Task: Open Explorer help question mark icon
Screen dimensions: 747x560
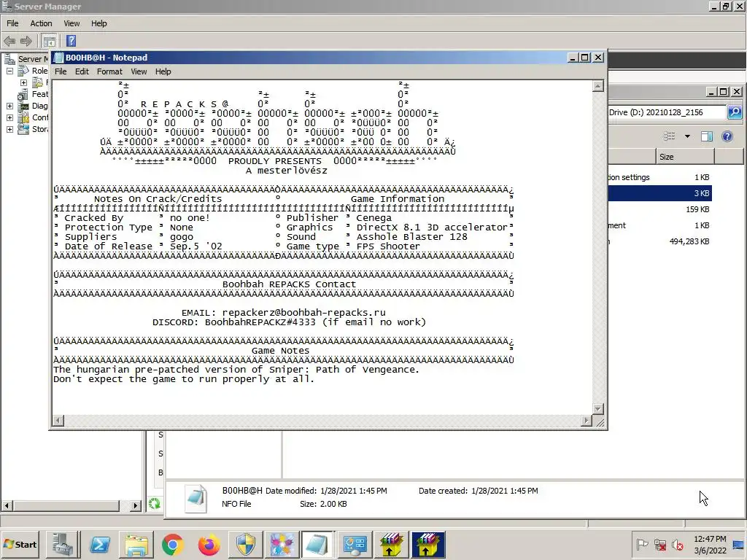Action: tap(727, 136)
